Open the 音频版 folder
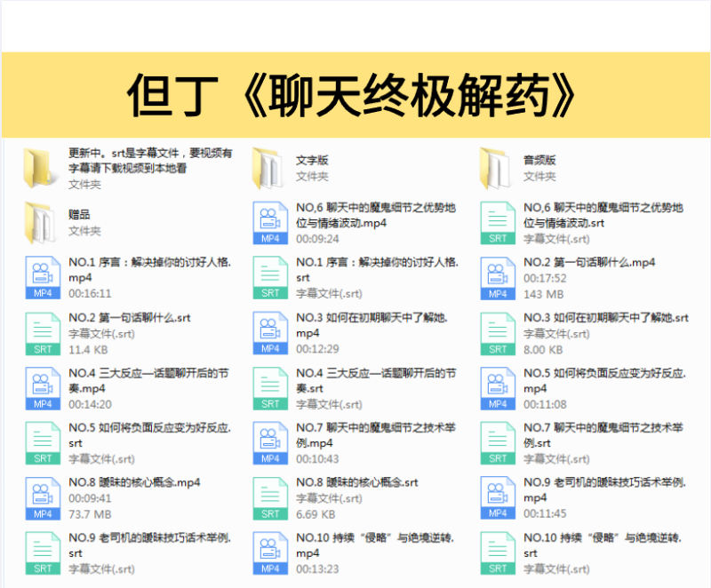 point(496,164)
